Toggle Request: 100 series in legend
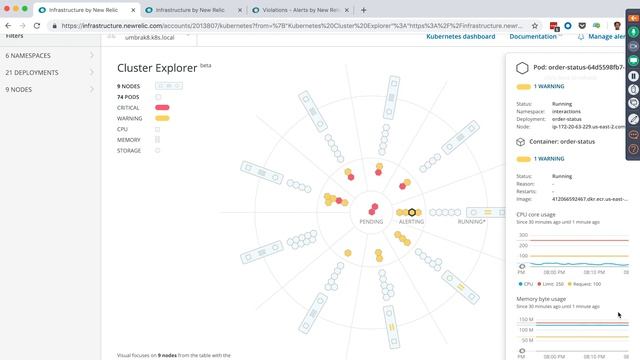This screenshot has height=360, width=640. coord(584,284)
